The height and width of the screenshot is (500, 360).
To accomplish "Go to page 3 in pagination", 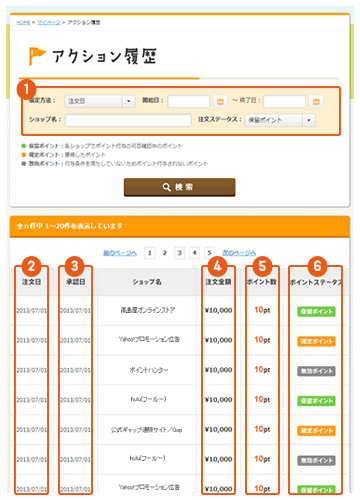I will click(x=179, y=253).
